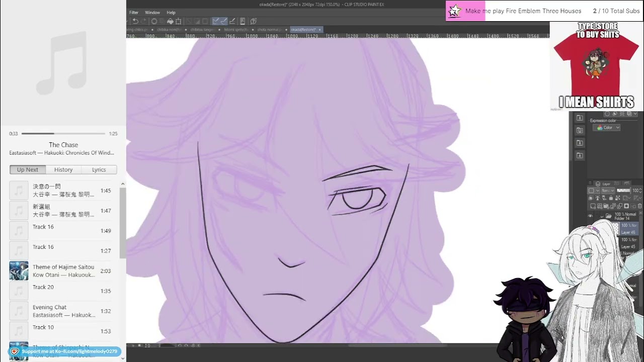This screenshot has width=644, height=362.
Task: Toggle Lock transparent pixels
Action: [x=618, y=198]
